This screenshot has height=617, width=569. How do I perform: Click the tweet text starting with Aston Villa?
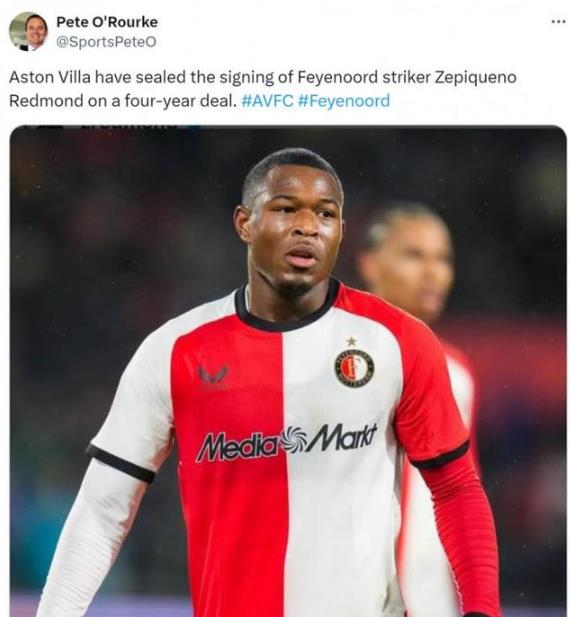(x=262, y=89)
